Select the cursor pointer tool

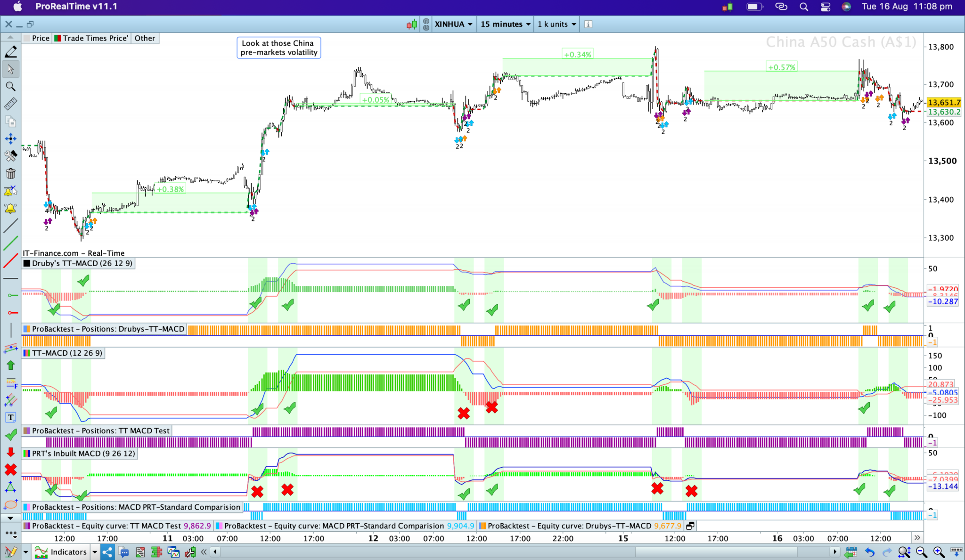(x=10, y=69)
